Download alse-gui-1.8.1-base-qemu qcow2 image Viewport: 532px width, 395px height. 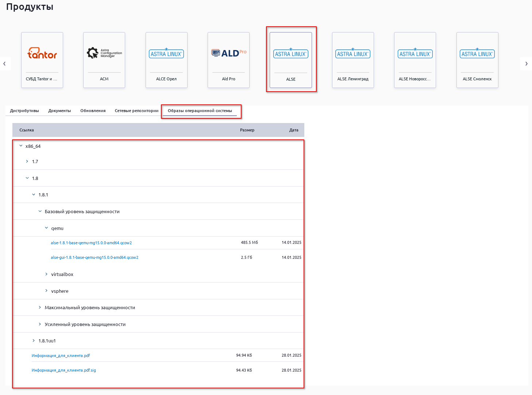point(95,257)
